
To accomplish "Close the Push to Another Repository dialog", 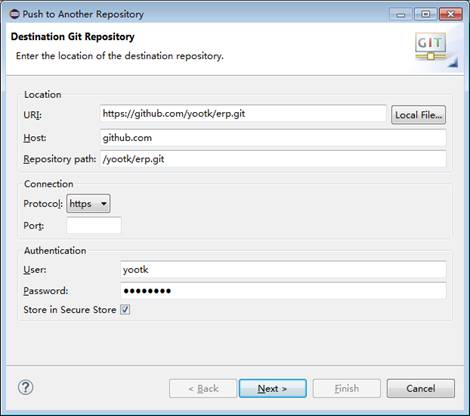I will pyautogui.click(x=451, y=14).
